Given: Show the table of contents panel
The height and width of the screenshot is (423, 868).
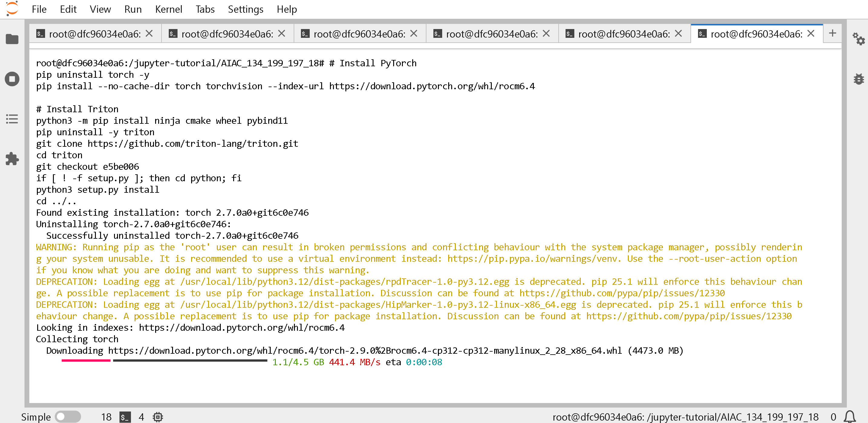Looking at the screenshot, I should tap(12, 119).
